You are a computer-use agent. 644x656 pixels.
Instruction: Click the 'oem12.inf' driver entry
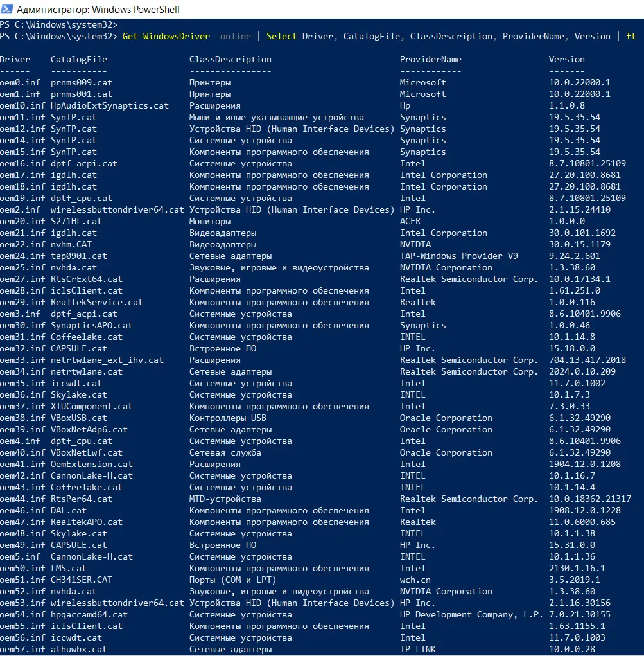pos(22,129)
